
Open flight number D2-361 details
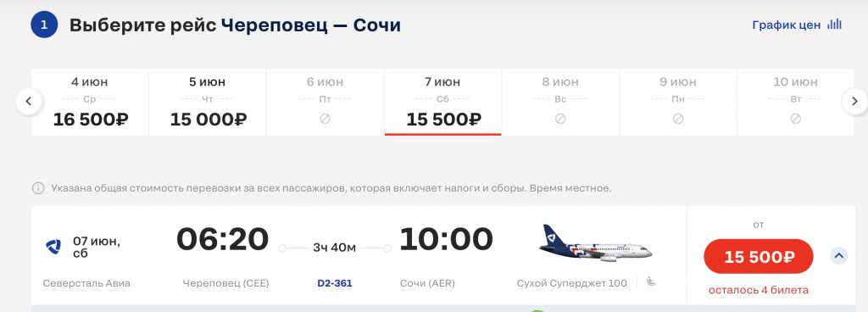[334, 283]
